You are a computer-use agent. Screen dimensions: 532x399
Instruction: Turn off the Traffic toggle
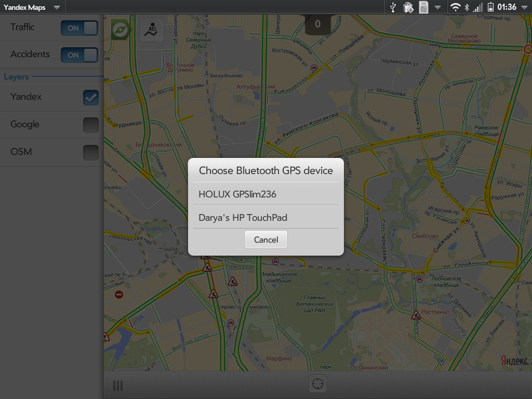pos(79,28)
